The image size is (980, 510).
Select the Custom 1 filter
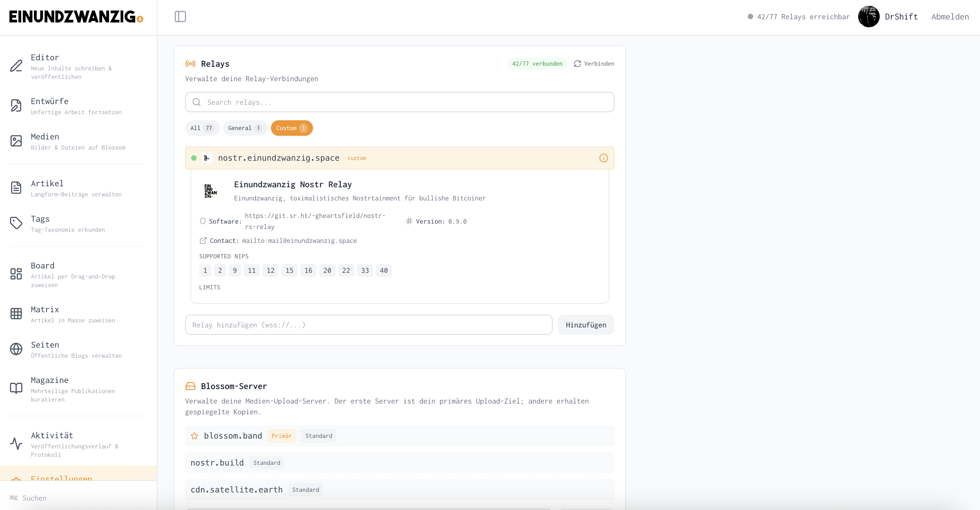click(292, 128)
